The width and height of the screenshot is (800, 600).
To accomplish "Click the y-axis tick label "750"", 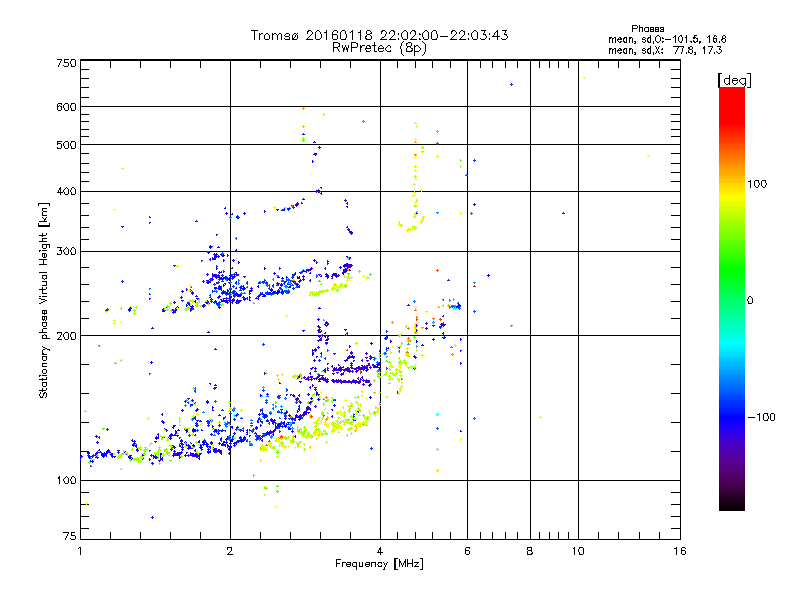I will point(66,63).
